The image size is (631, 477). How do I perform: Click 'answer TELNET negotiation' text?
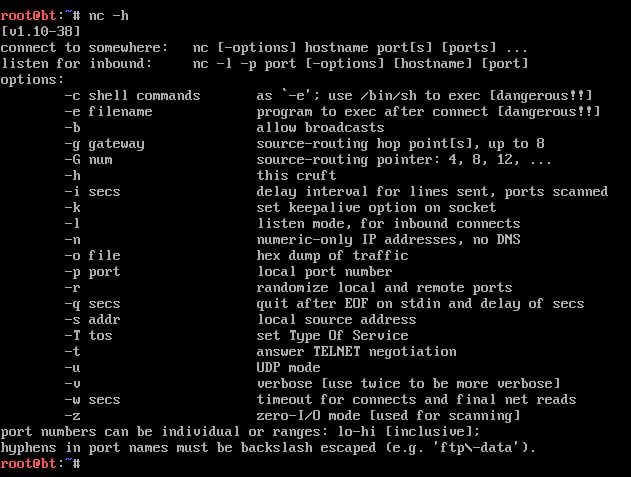click(357, 352)
